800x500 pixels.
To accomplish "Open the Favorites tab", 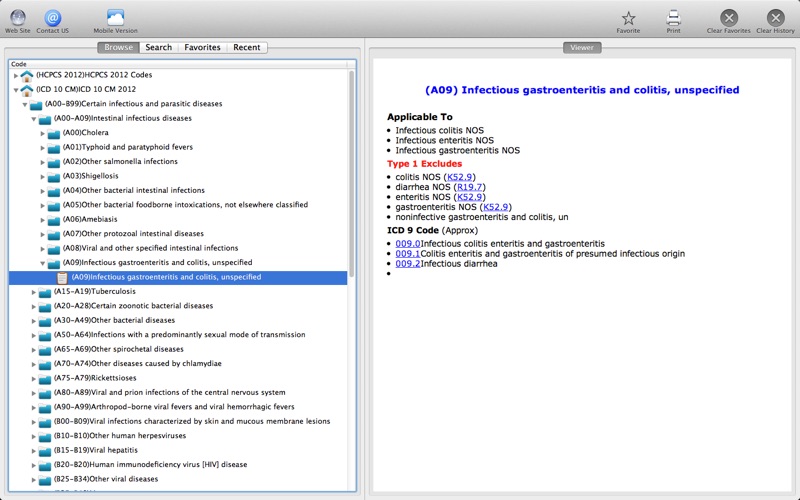I will point(203,47).
